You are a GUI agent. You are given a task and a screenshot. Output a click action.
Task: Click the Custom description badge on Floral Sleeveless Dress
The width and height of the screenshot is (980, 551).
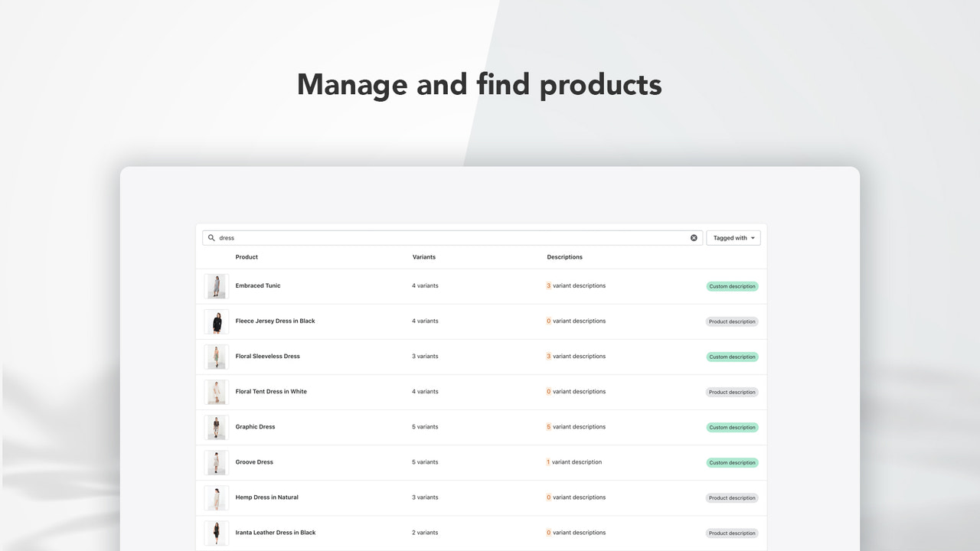coord(731,357)
